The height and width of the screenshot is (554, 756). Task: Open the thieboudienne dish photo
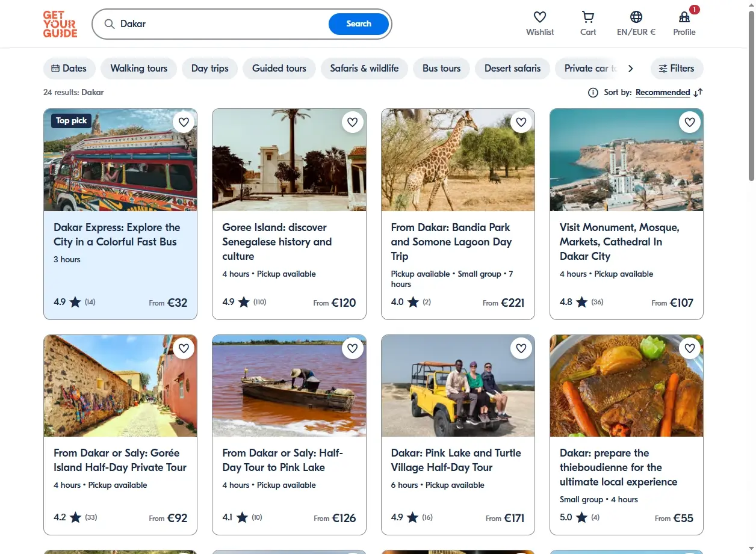click(x=627, y=386)
